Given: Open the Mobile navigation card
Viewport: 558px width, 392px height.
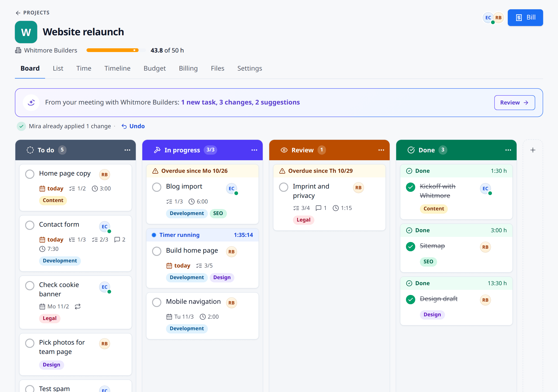Looking at the screenshot, I should click(x=203, y=316).
